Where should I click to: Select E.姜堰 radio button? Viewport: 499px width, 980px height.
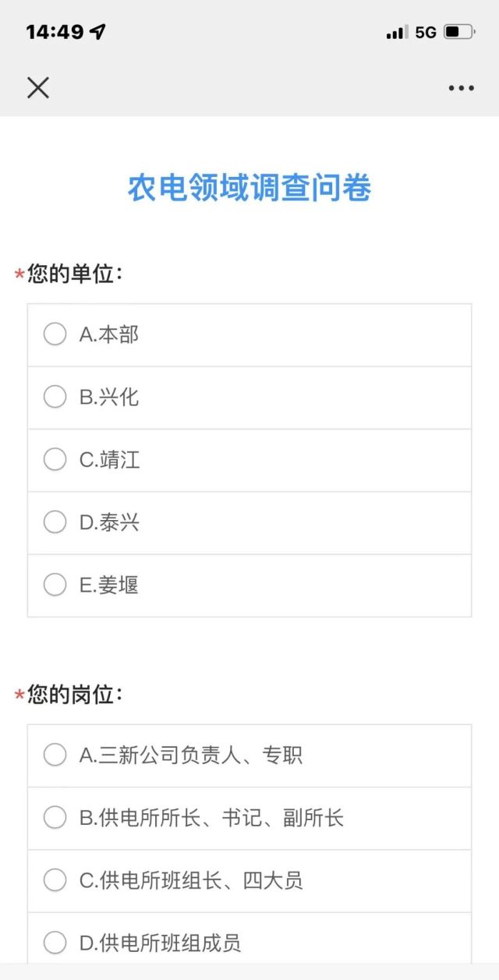coord(55,585)
